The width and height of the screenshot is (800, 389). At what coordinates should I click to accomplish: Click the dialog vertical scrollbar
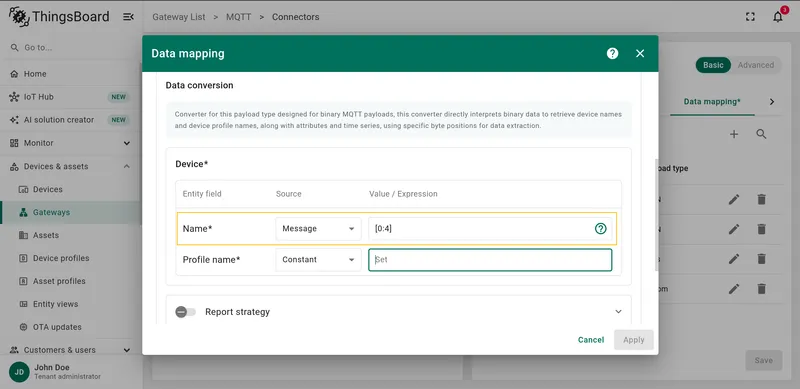coord(657,214)
